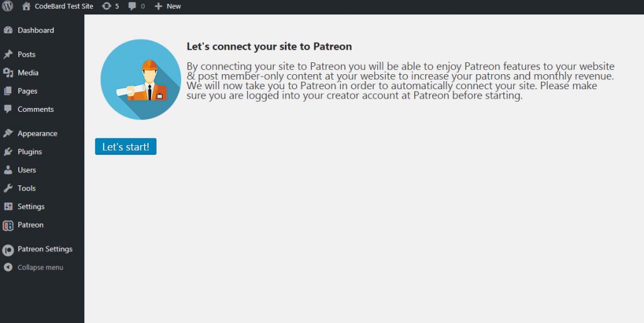
Task: Click the Patreon Settings logo icon
Action: (x=8, y=250)
